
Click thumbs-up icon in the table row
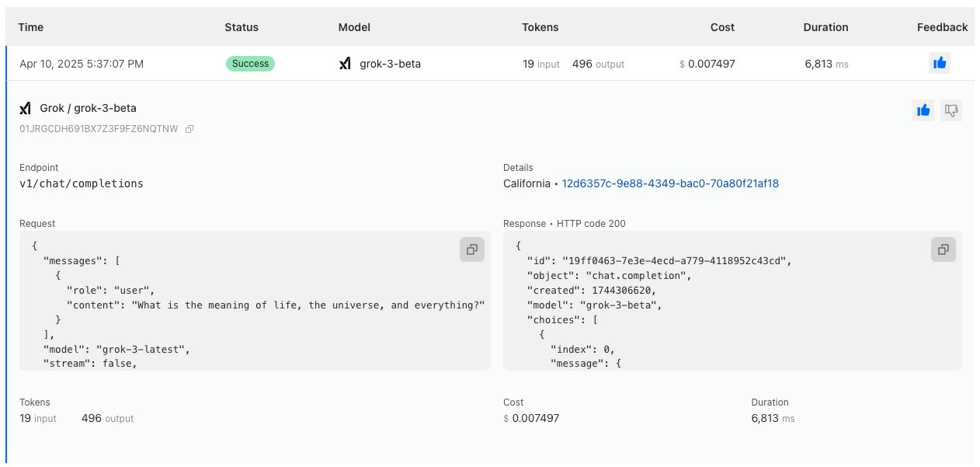(940, 64)
